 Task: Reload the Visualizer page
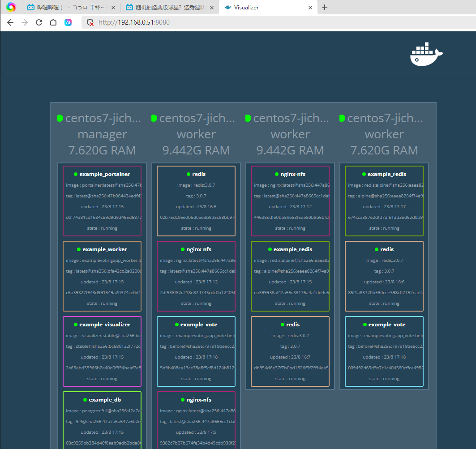coord(39,22)
